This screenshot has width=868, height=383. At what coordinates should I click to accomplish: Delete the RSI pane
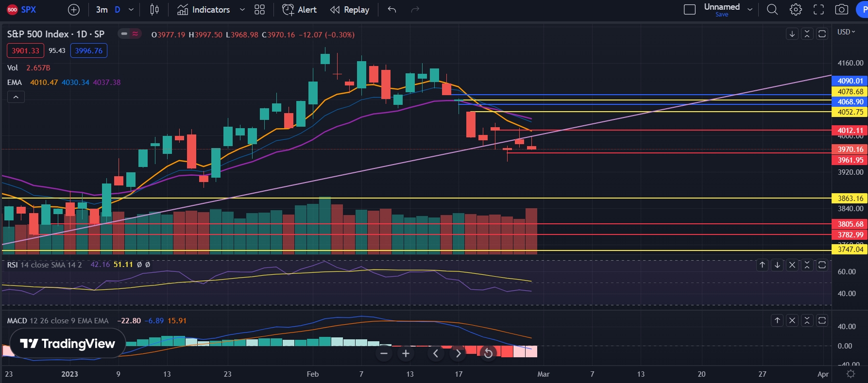point(792,265)
